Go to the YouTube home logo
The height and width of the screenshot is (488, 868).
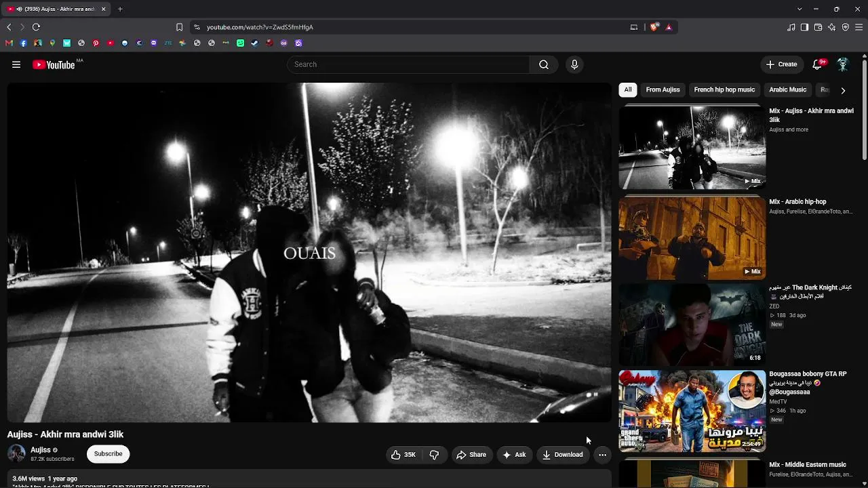(54, 64)
